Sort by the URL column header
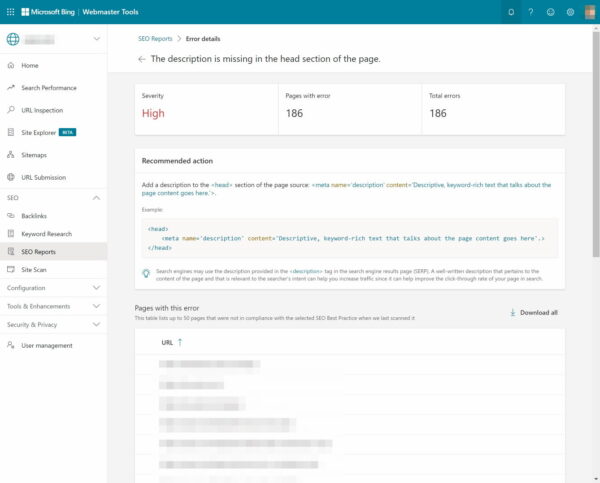600x483 pixels. click(172, 342)
